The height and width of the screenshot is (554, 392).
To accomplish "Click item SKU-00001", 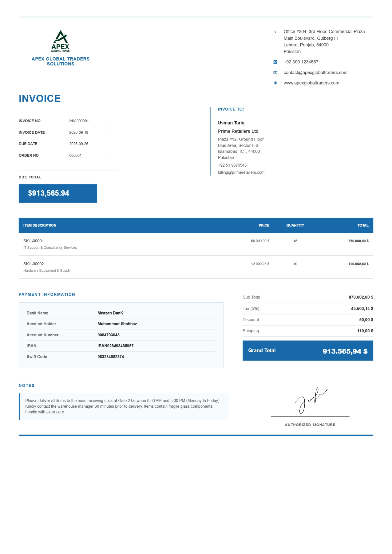I will [33, 241].
